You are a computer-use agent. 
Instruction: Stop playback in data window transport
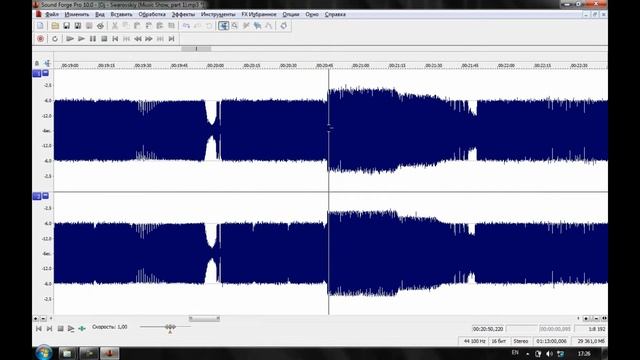coord(60,329)
